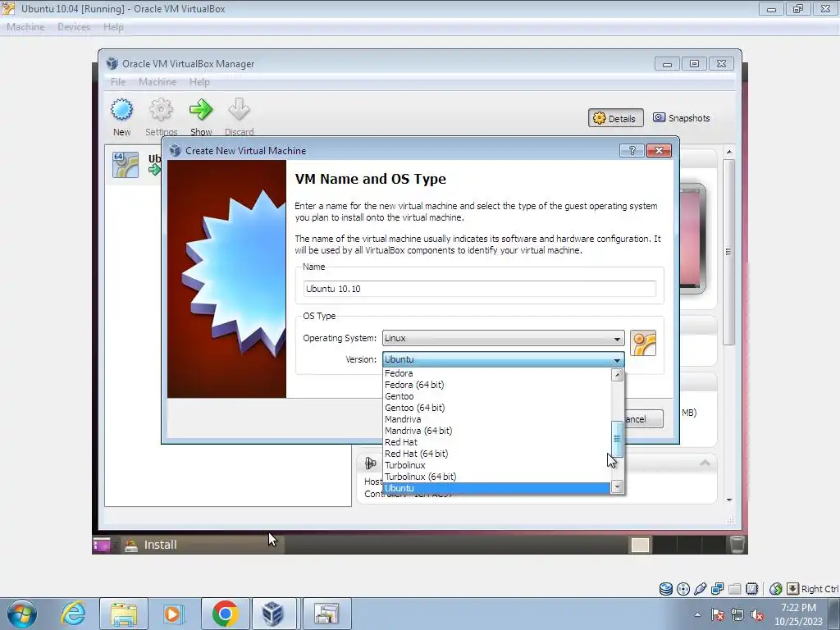The image size is (840, 630).
Task: Click the VirtualBox cube taskbar icon
Action: [x=273, y=614]
